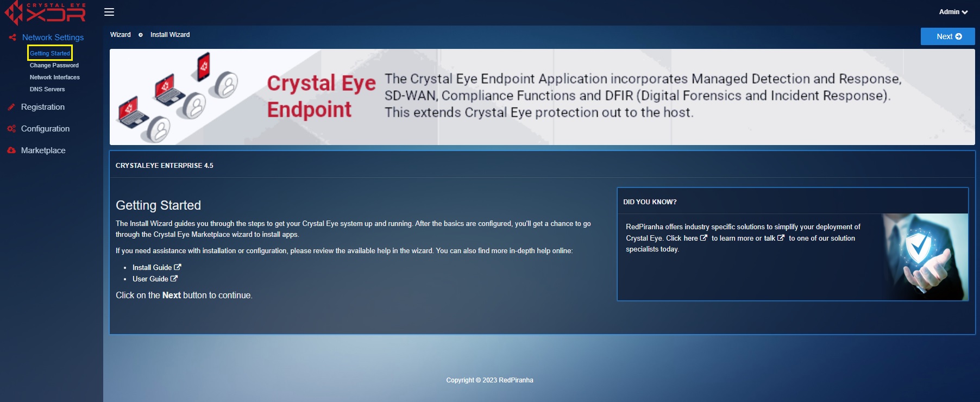Screen dimensions: 980x402
Task: Open the Marketplace menu section
Action: (x=43, y=150)
